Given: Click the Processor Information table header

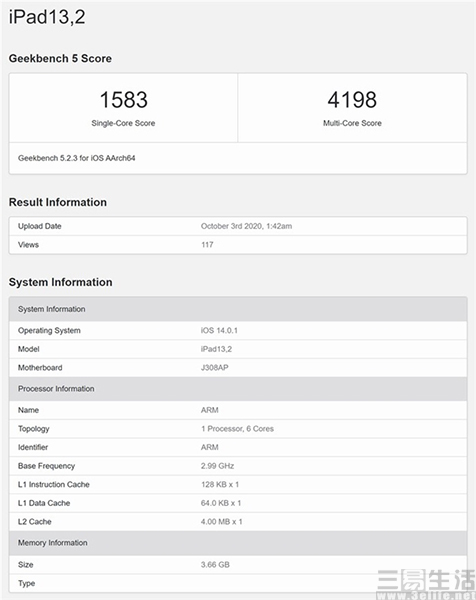Looking at the screenshot, I should click(238, 389).
